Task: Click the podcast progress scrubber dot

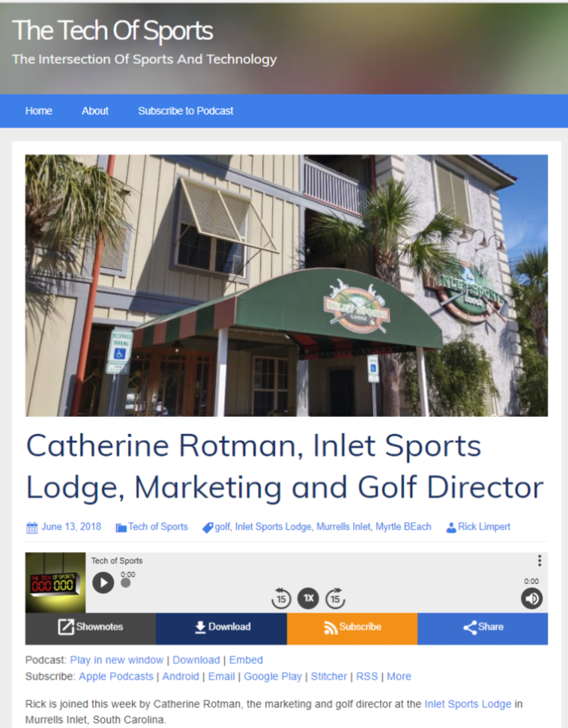Action: pos(126,583)
